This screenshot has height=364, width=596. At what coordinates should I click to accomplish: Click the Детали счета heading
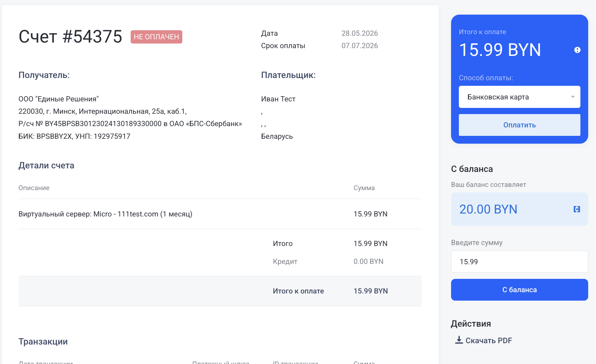click(x=46, y=165)
